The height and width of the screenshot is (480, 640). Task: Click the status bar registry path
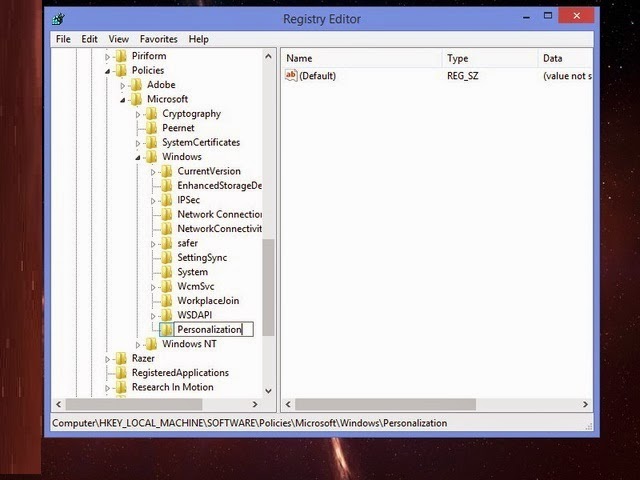pyautogui.click(x=249, y=423)
